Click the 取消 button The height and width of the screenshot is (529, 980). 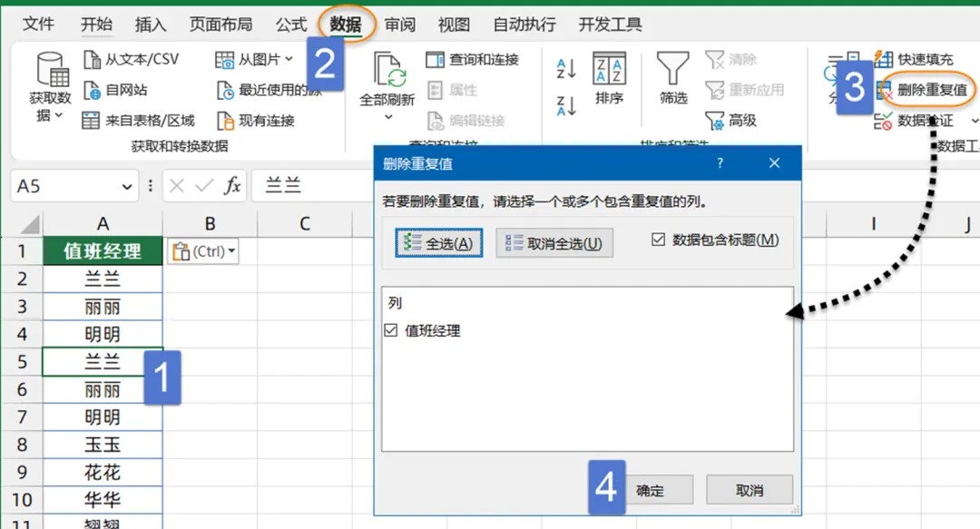[750, 490]
